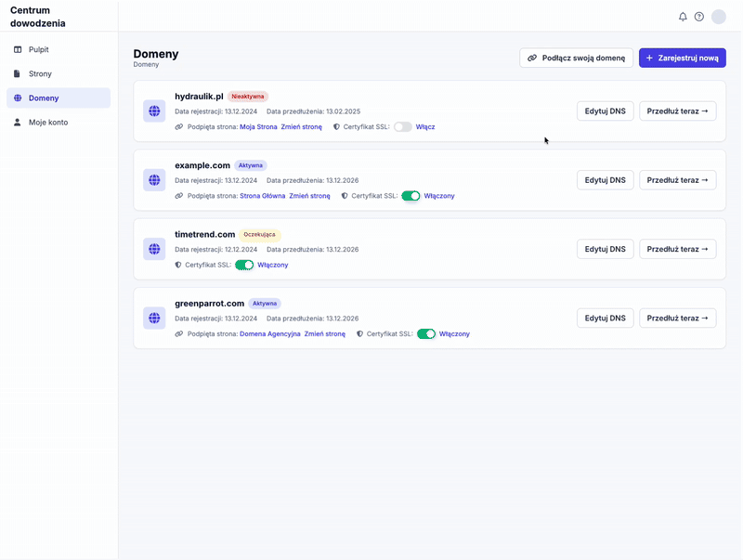Open the notifications bell icon

click(683, 17)
